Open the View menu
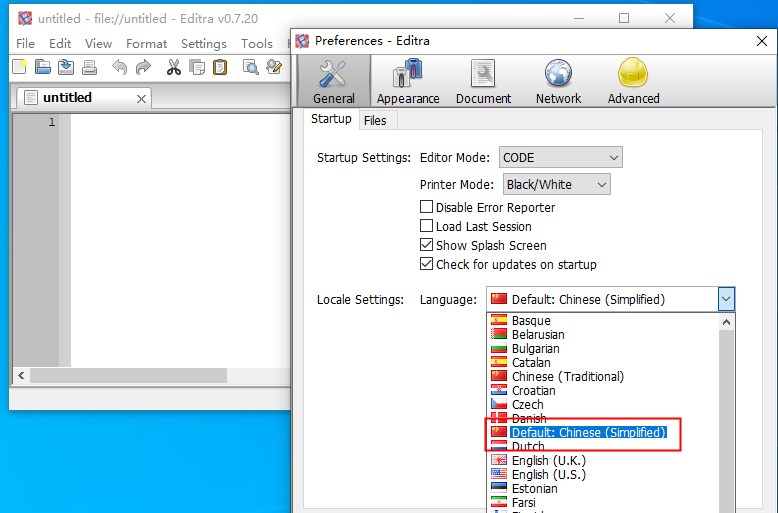Screen dimensions: 778x513 pyautogui.click(x=98, y=44)
